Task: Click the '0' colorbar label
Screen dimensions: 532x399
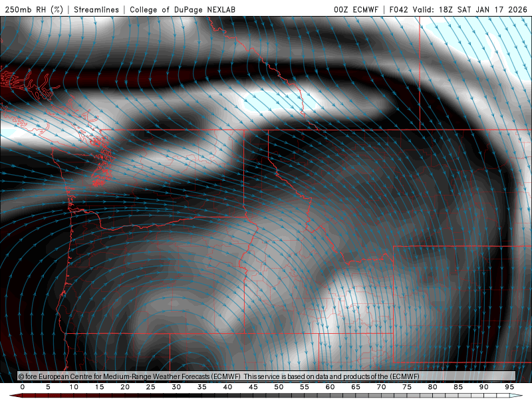Action: tap(23, 387)
